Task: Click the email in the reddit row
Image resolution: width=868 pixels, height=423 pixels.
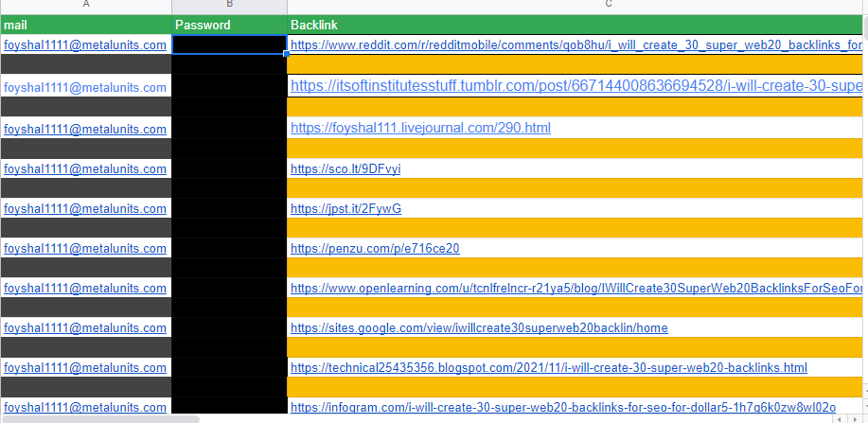Action: [x=84, y=44]
